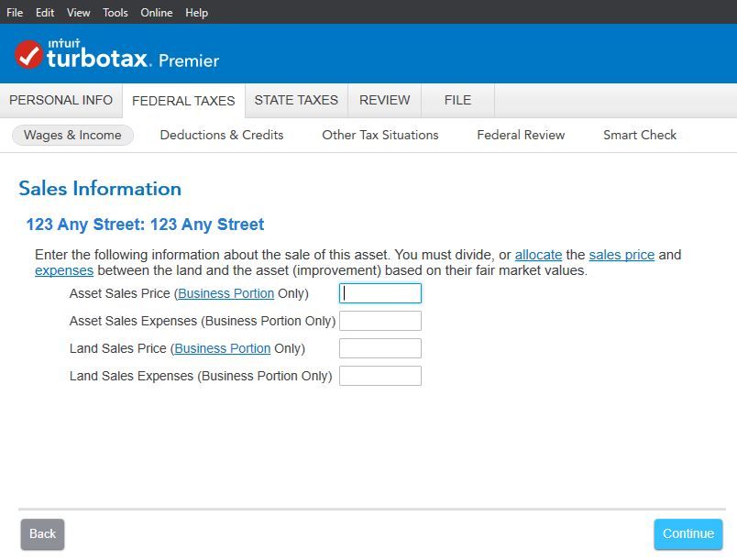Go to the Smart Check section
The height and width of the screenshot is (560, 737).
(640, 135)
